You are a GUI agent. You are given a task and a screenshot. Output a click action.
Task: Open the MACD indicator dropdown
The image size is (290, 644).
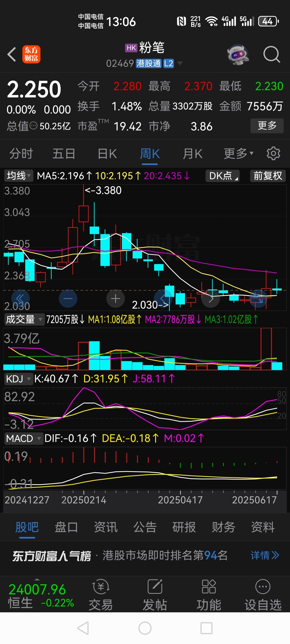(x=23, y=438)
